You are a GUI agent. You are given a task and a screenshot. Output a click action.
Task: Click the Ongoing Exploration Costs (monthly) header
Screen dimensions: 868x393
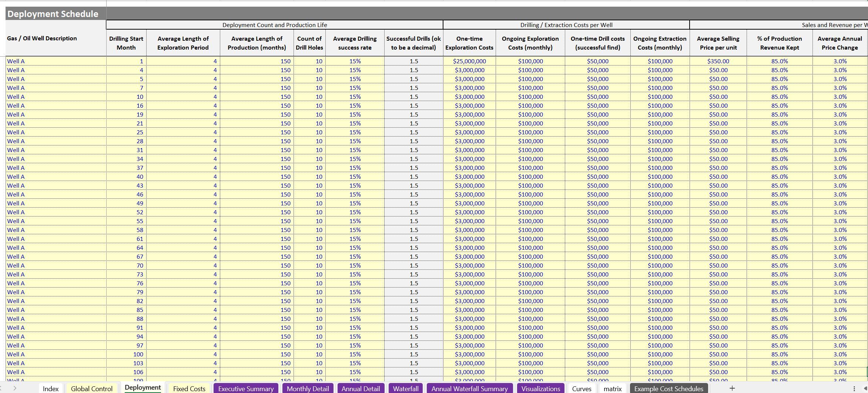[x=530, y=43]
